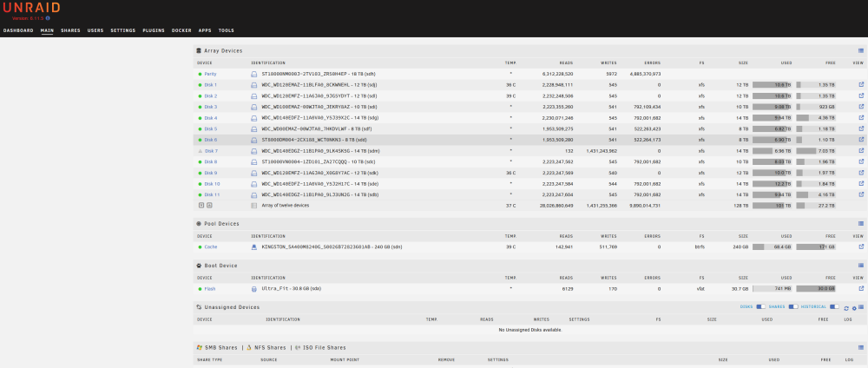Click the version info icon under Unraid logo
The height and width of the screenshot is (368, 868).
tap(48, 18)
